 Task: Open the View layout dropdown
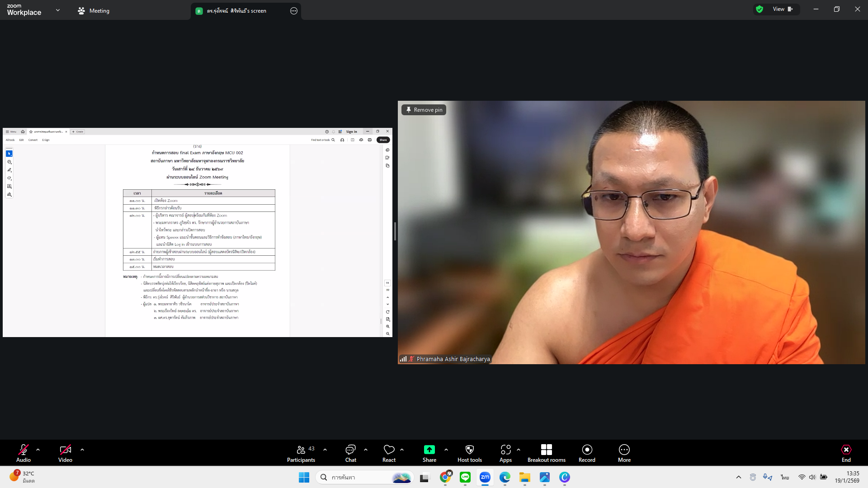pos(783,9)
